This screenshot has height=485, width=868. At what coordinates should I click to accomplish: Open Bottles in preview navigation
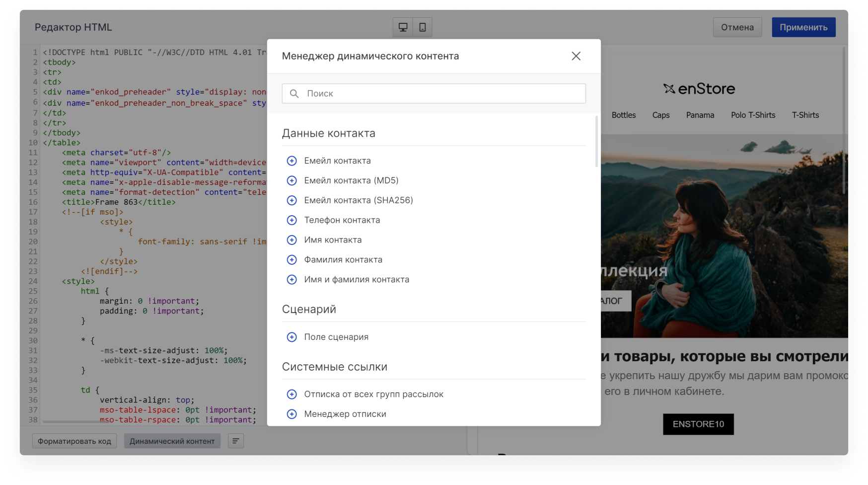click(624, 115)
